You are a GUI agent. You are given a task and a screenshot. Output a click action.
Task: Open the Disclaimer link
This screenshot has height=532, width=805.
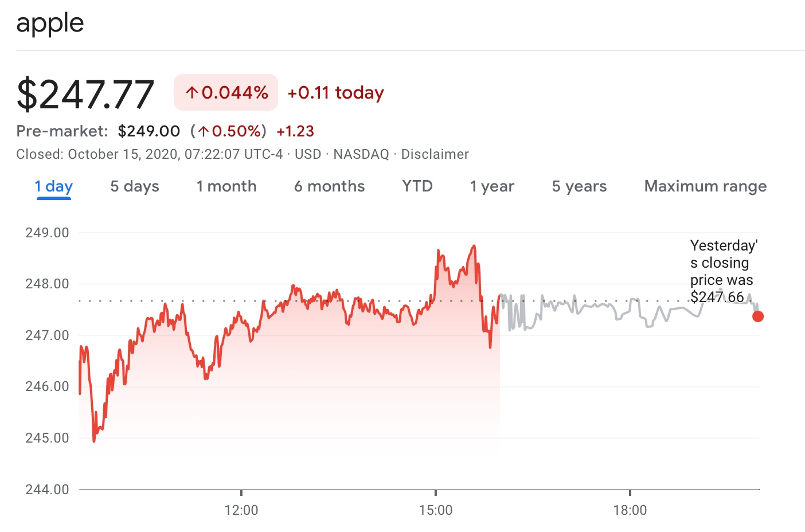(x=435, y=154)
